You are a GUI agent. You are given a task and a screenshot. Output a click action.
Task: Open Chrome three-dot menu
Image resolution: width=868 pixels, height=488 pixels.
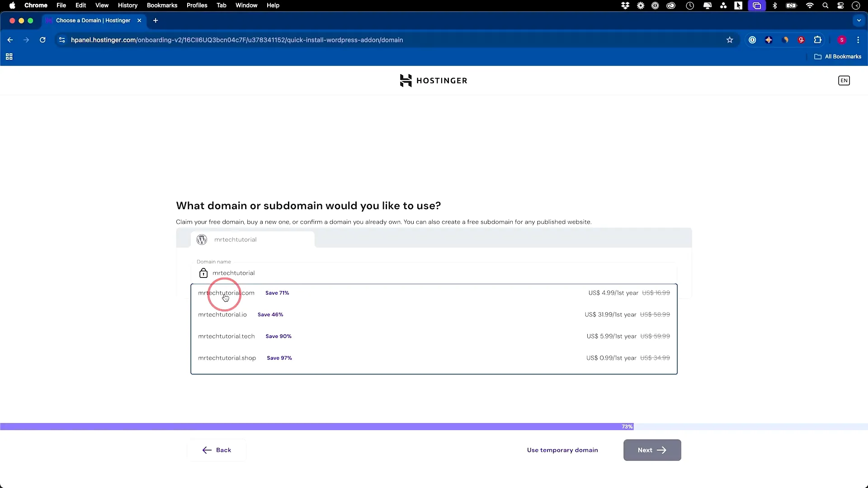pyautogui.click(x=858, y=40)
